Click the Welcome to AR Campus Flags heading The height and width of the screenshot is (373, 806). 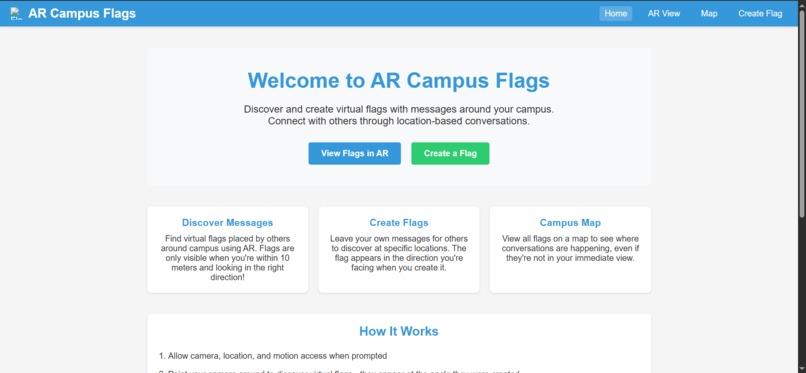coord(398,80)
